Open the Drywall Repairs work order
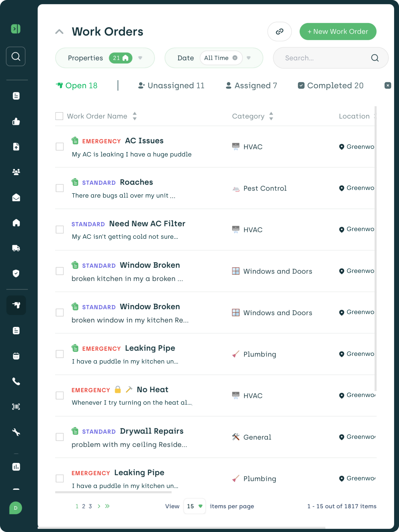Screen dimensions: 399x532 click(x=152, y=431)
